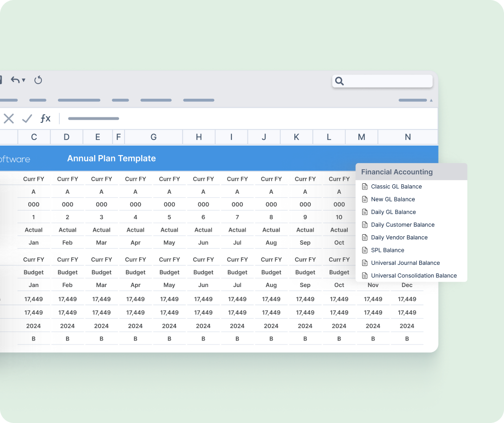Image resolution: width=504 pixels, height=423 pixels.
Task: Open the Undo history dropdown arrow
Action: [23, 81]
